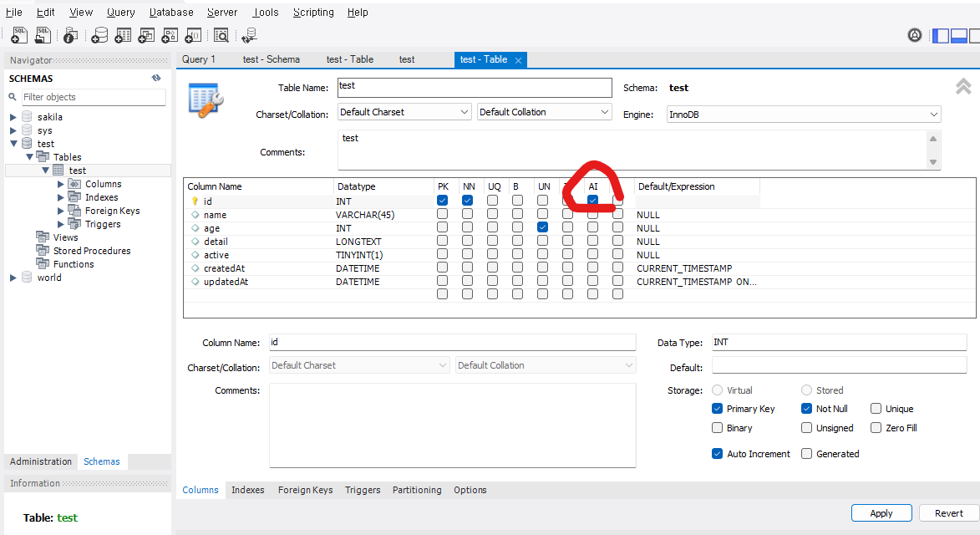
Task: Open the Database menu
Action: pos(171,12)
